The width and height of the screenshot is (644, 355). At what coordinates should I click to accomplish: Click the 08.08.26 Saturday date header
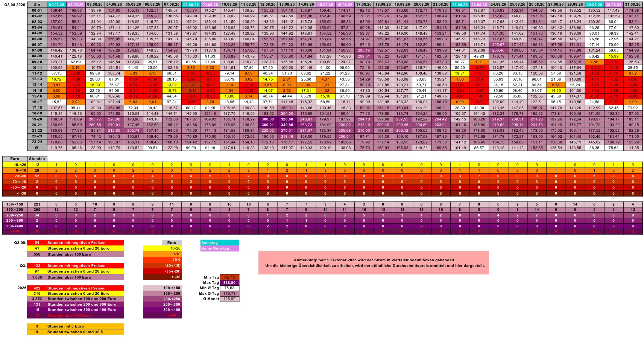point(191,5)
